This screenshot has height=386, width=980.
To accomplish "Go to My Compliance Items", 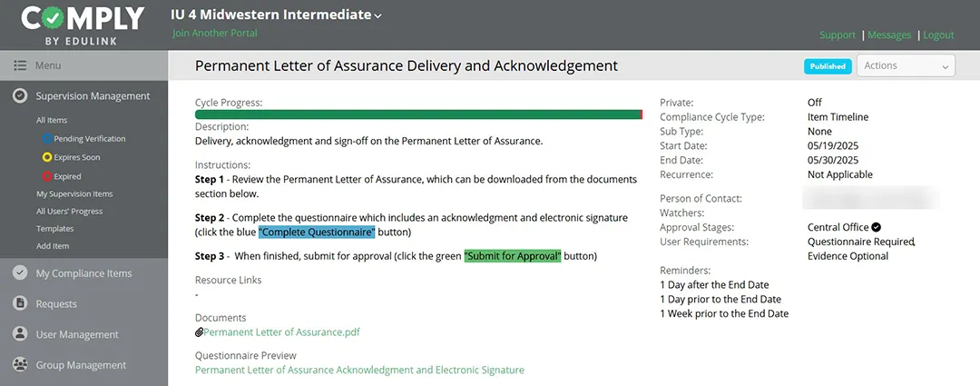I will coord(83,272).
